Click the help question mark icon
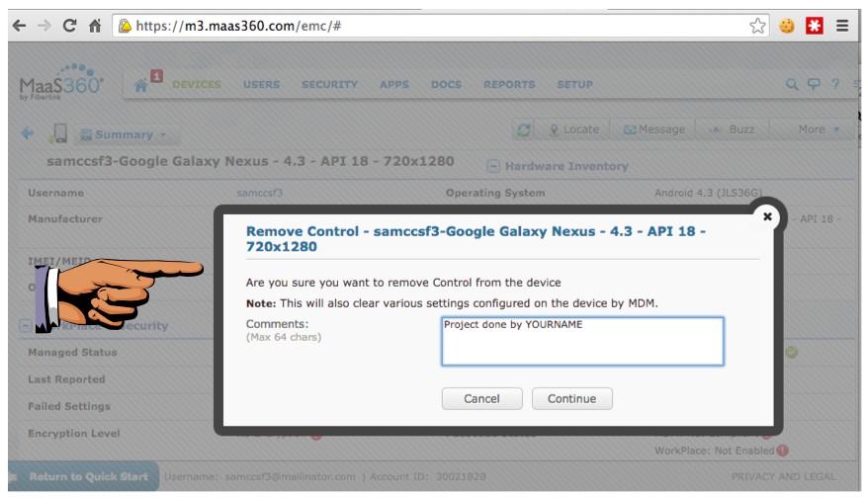 tap(835, 84)
